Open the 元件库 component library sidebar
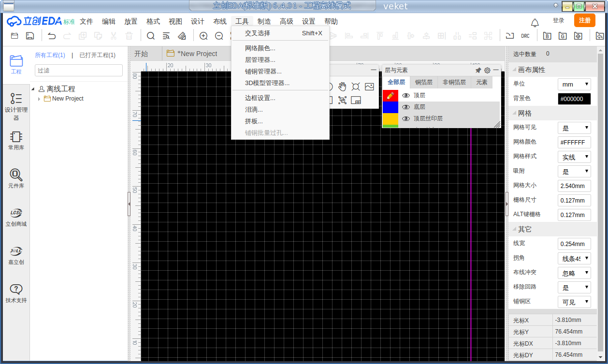Viewport: 608px width, 364px height. tap(16, 179)
